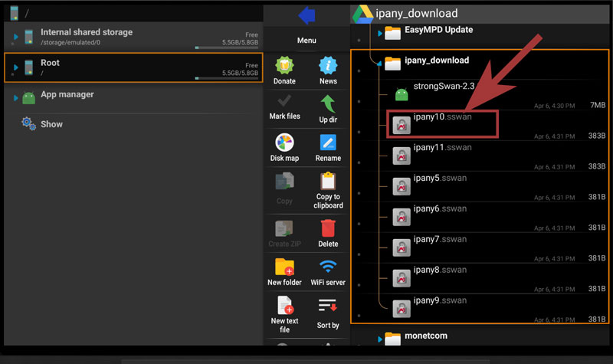Screen dimensions: 613x364
Task: Go up a directory with Up dir
Action: tap(328, 104)
